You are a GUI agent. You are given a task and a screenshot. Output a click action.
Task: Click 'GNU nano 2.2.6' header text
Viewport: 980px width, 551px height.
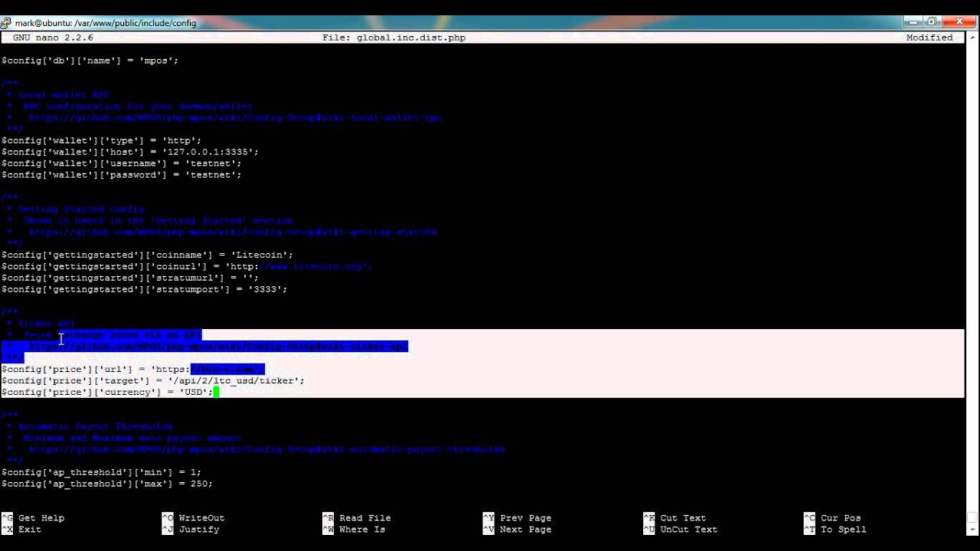point(53,37)
